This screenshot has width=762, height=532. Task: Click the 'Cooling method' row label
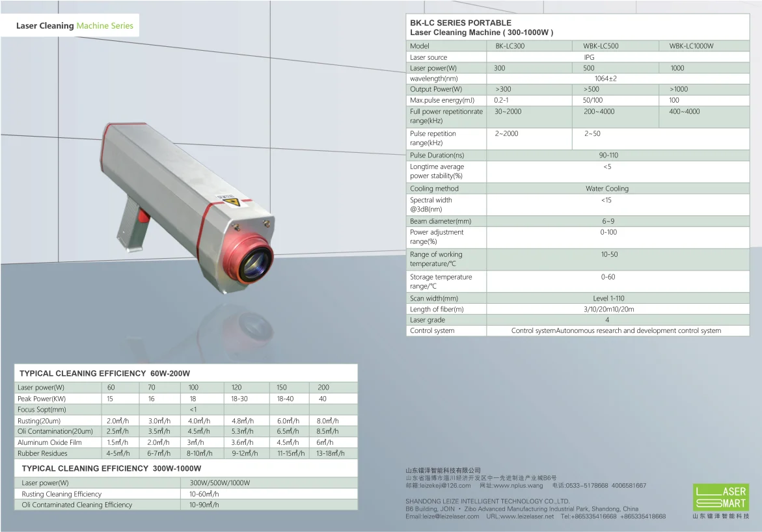(434, 189)
